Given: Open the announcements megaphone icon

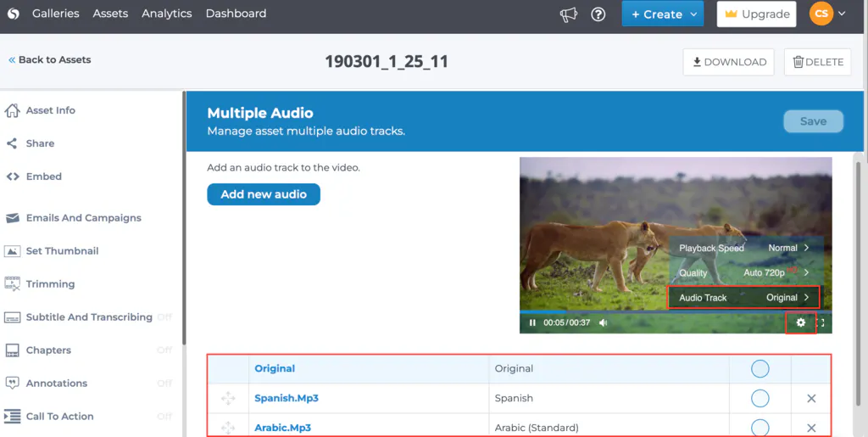Looking at the screenshot, I should click(x=569, y=14).
